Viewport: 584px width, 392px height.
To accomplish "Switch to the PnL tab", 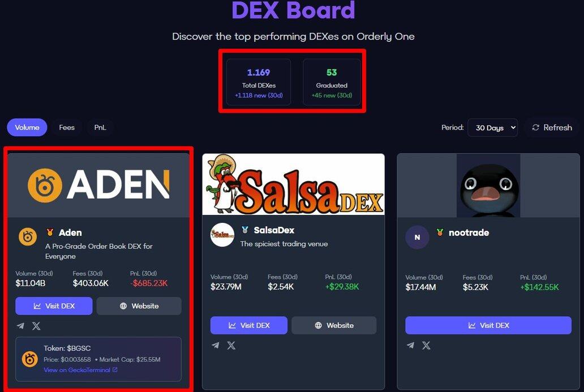I will (100, 127).
